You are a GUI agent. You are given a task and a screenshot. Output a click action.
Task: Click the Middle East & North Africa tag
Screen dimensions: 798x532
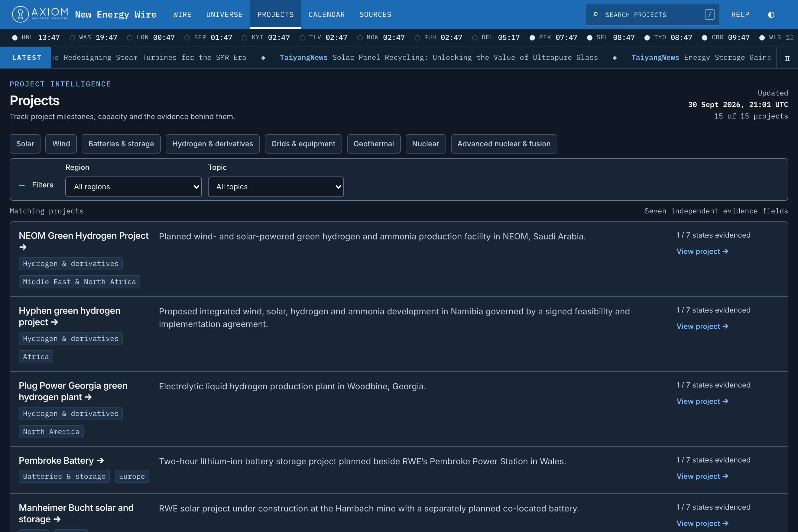[79, 282]
